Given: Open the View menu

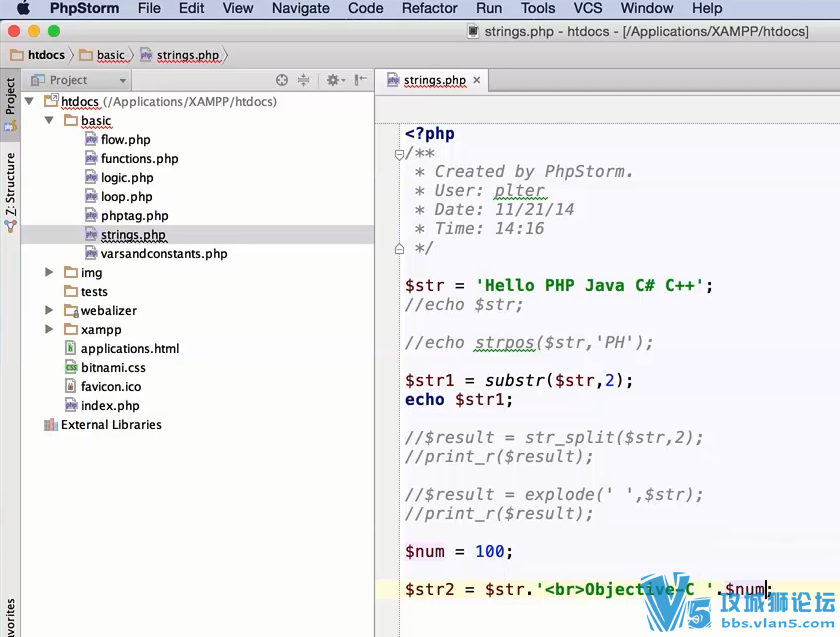Looking at the screenshot, I should click(x=238, y=8).
